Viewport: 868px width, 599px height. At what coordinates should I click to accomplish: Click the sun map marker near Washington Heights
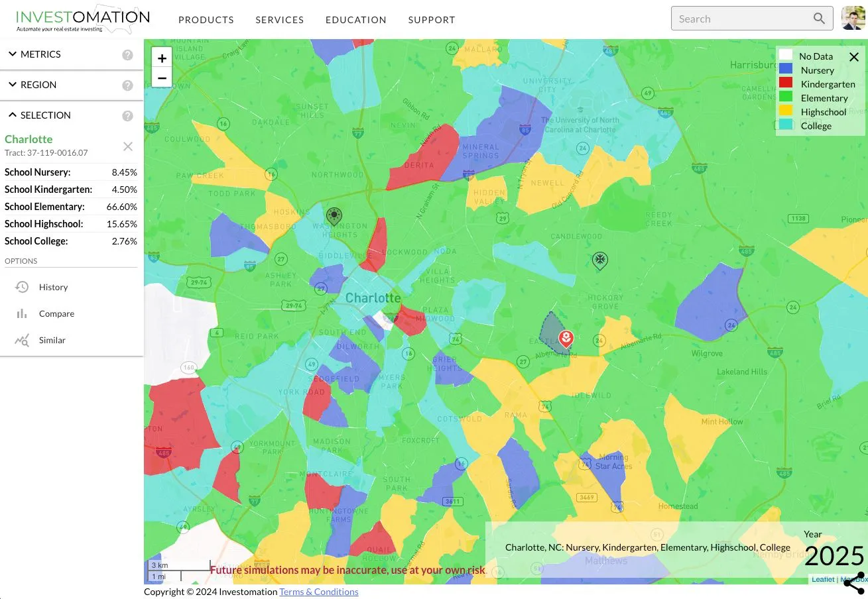(334, 216)
